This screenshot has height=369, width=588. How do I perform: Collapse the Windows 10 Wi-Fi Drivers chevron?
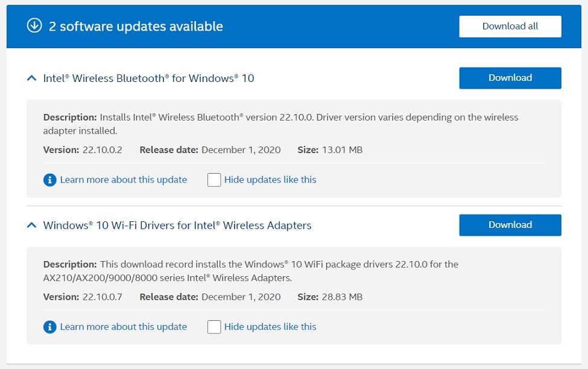[x=31, y=225]
